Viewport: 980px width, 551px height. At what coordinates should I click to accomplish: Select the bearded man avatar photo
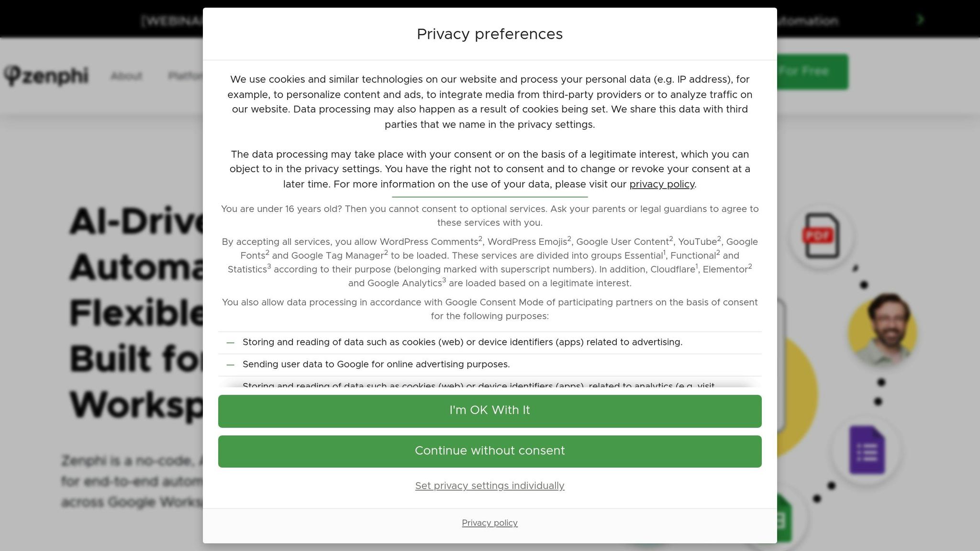[x=883, y=330]
